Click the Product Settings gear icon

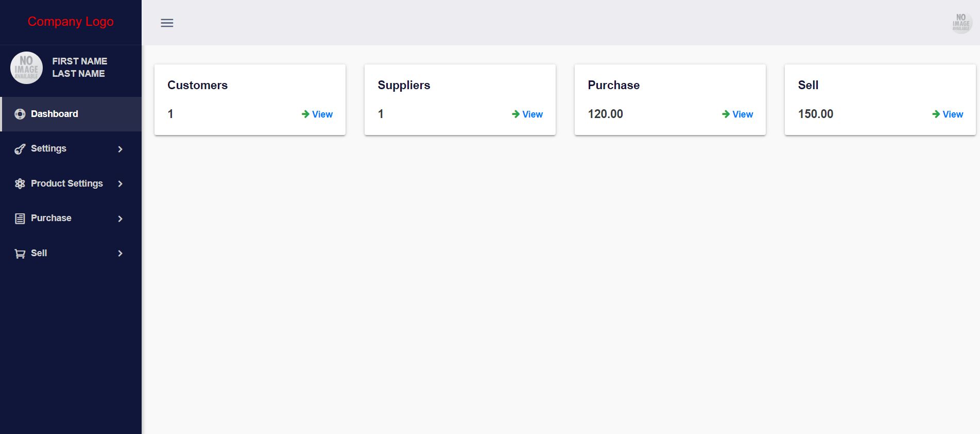[20, 183]
